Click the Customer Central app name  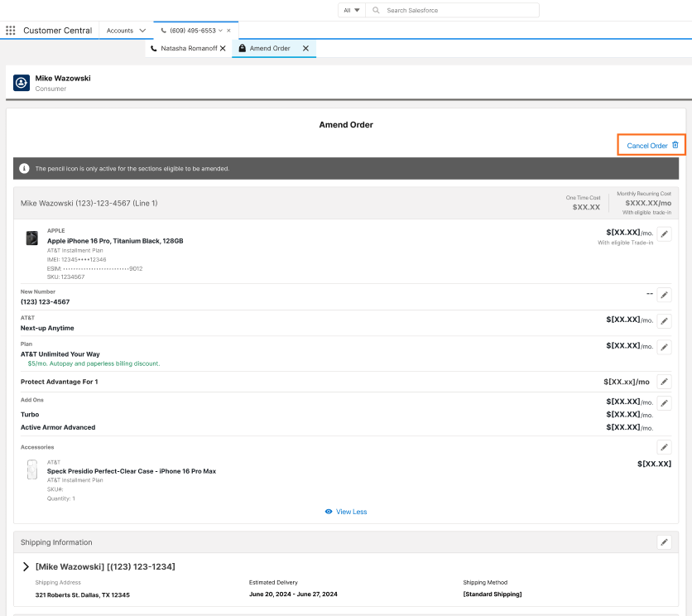coord(58,31)
